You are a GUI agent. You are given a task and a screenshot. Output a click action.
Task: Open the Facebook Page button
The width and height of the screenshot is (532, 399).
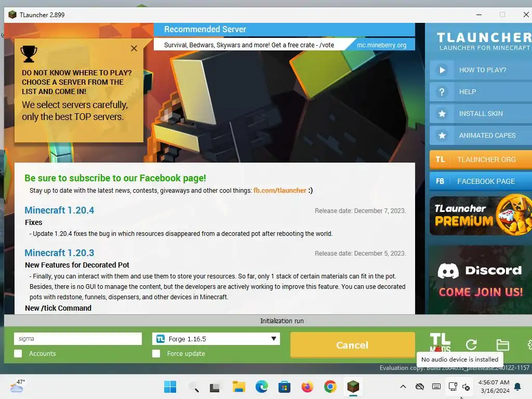click(481, 181)
